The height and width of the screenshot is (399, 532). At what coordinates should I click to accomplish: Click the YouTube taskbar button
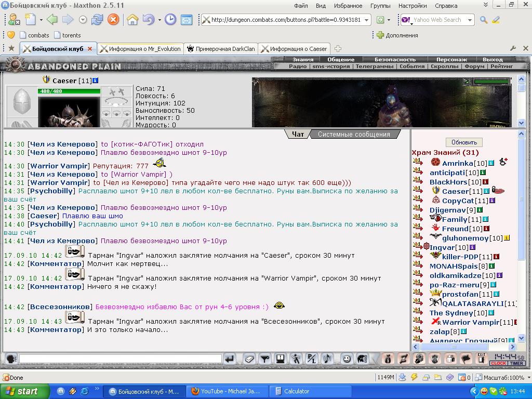228,391
